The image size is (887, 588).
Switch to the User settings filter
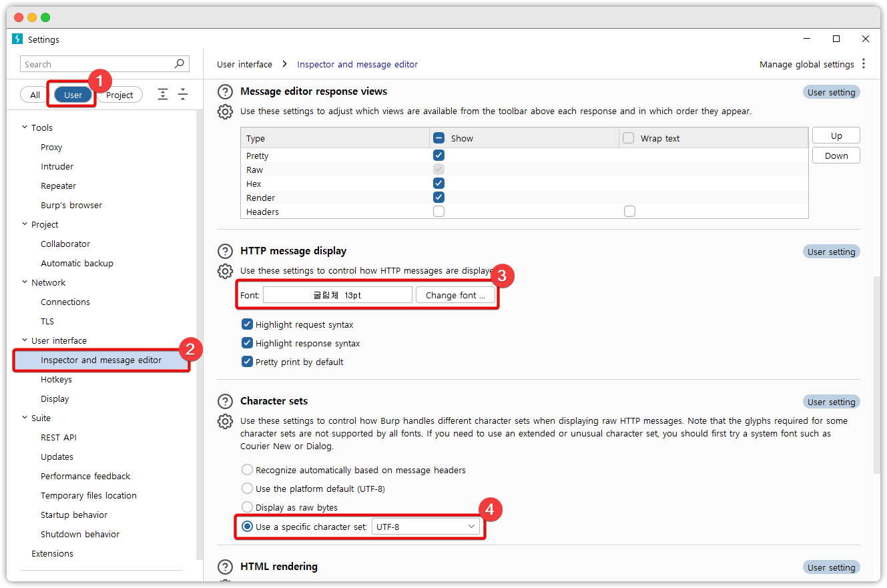pyautogui.click(x=73, y=95)
